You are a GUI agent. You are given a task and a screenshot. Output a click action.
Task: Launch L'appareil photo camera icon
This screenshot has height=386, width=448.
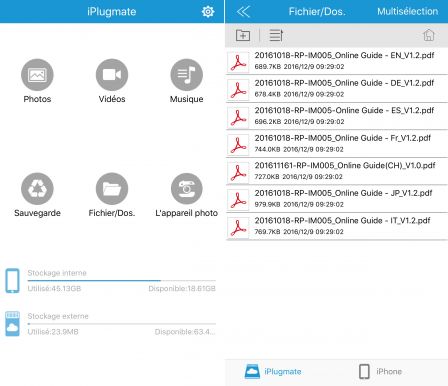[186, 189]
